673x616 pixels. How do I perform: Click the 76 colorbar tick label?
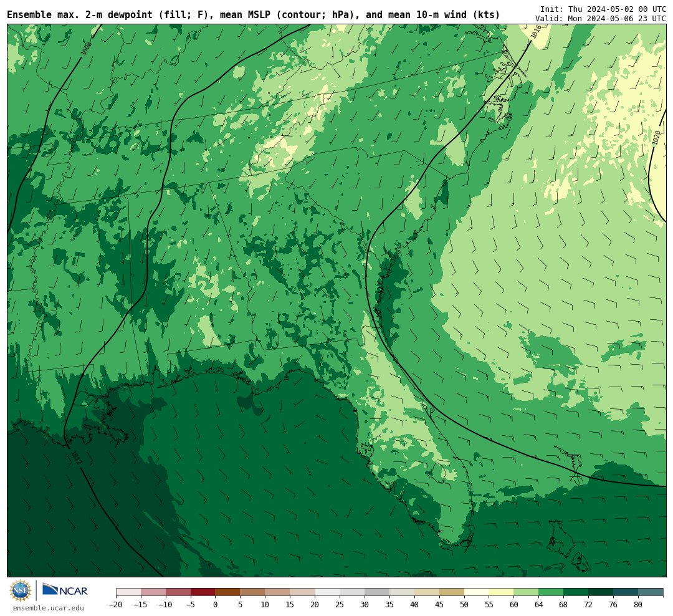(x=614, y=604)
